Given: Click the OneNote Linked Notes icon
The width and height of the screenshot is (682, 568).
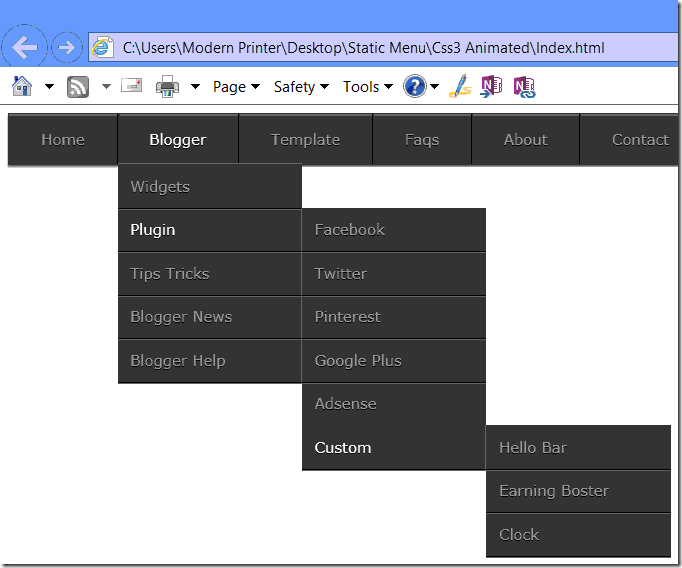Looking at the screenshot, I should pos(524,87).
